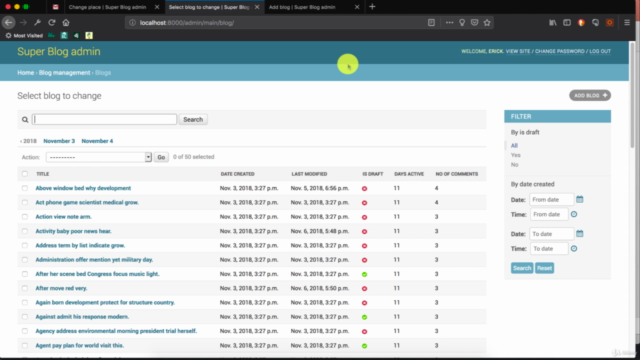Open a new browser tab with plus
This screenshot has width=640, height=360.
pos(372,7)
